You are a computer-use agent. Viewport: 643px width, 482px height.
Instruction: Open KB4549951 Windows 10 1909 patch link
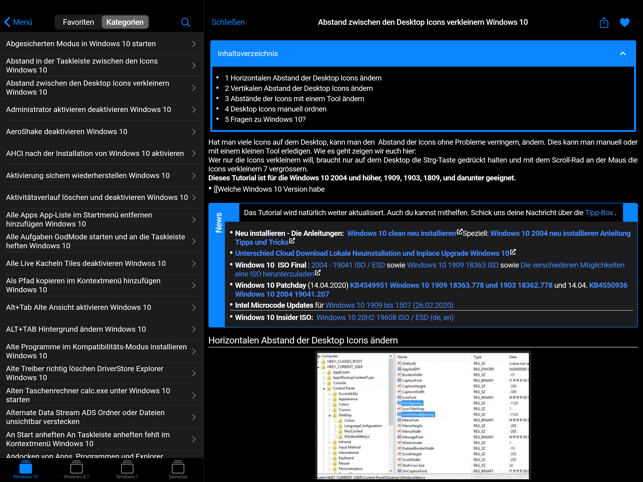coord(451,285)
